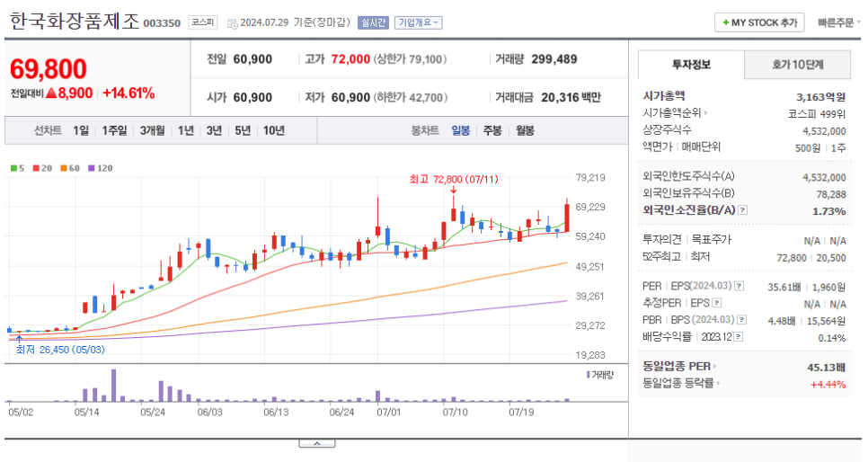Click the 최고 72,800 (07/11) chart marker

[454, 180]
